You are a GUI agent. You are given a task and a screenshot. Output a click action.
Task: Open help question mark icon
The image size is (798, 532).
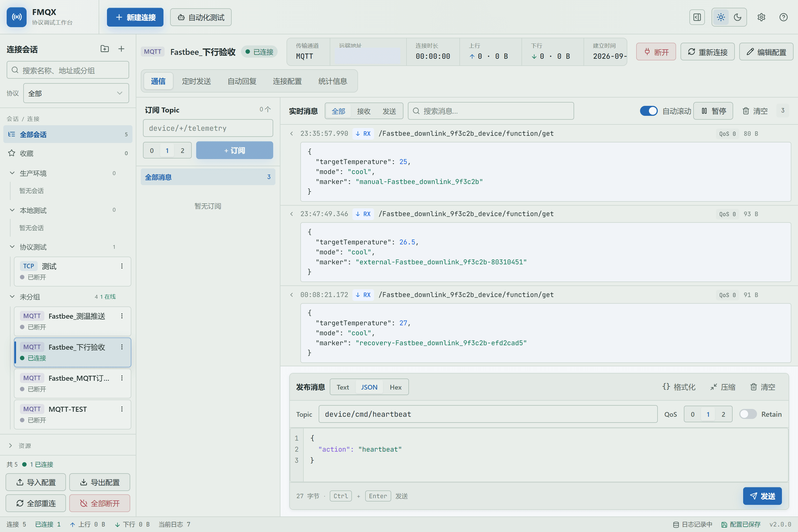coord(783,17)
